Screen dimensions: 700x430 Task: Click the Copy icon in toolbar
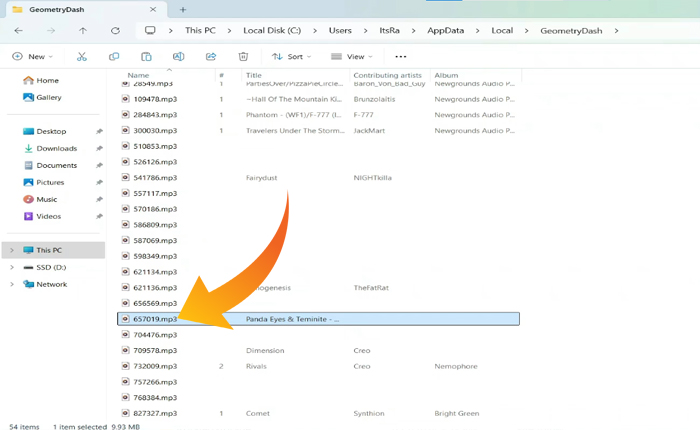point(114,57)
